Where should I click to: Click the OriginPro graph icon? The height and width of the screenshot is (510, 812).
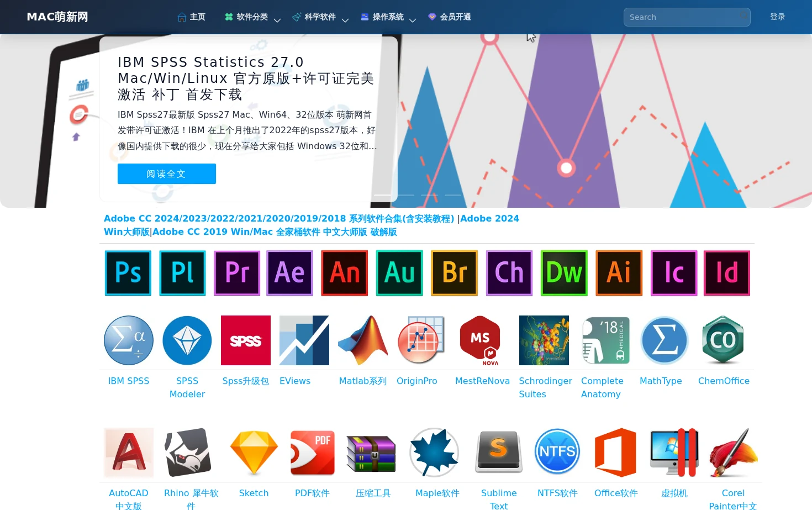click(421, 340)
